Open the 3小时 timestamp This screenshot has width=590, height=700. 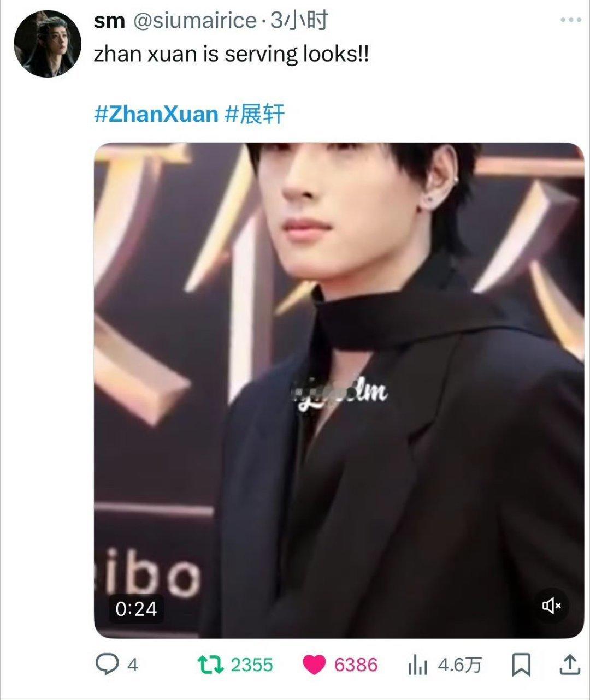click(x=299, y=21)
